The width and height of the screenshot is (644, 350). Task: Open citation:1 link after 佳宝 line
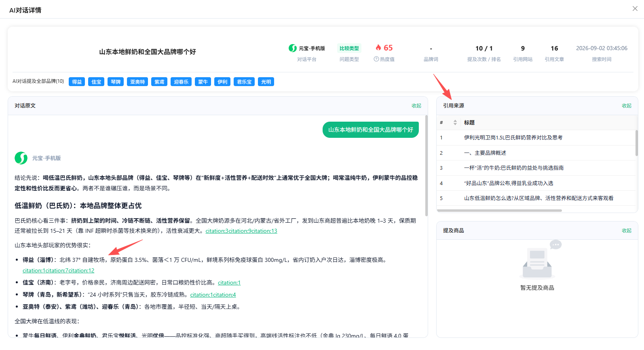click(229, 283)
